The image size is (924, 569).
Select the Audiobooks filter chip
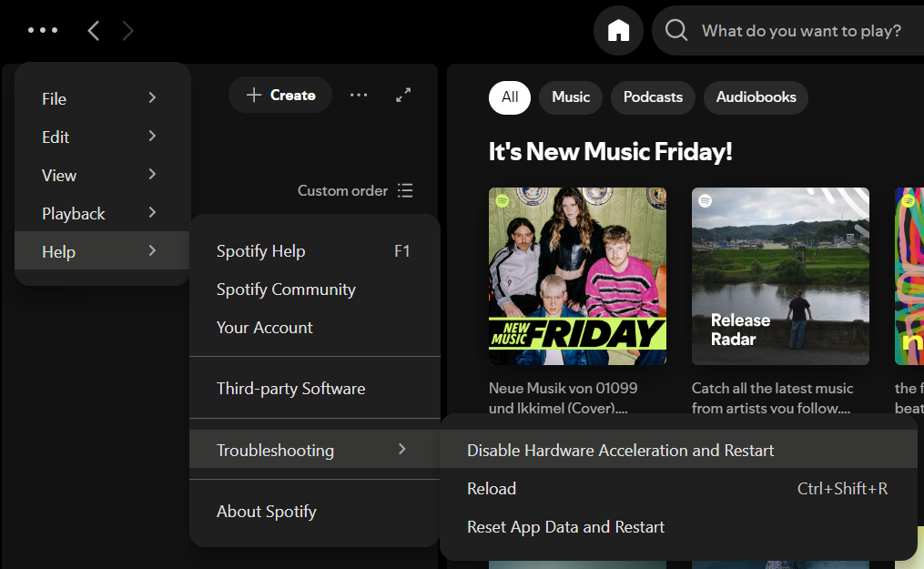756,97
